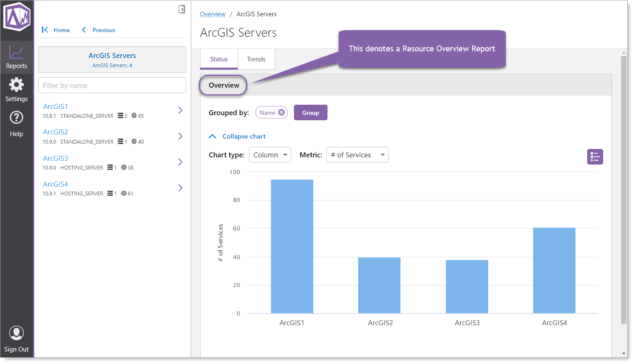Viewport: 634px width, 364px height.
Task: Select the Status tab
Action: (219, 59)
